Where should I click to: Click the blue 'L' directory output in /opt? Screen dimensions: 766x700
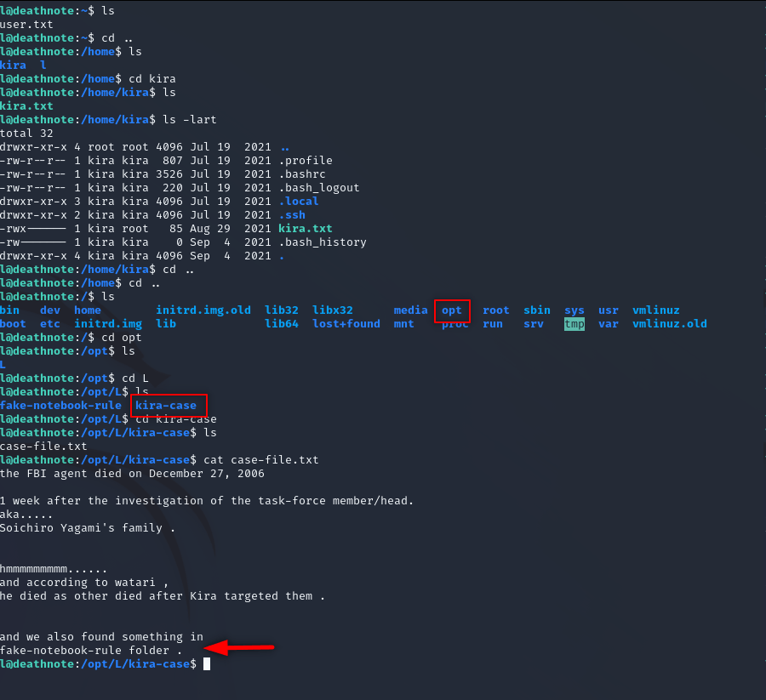click(3, 365)
